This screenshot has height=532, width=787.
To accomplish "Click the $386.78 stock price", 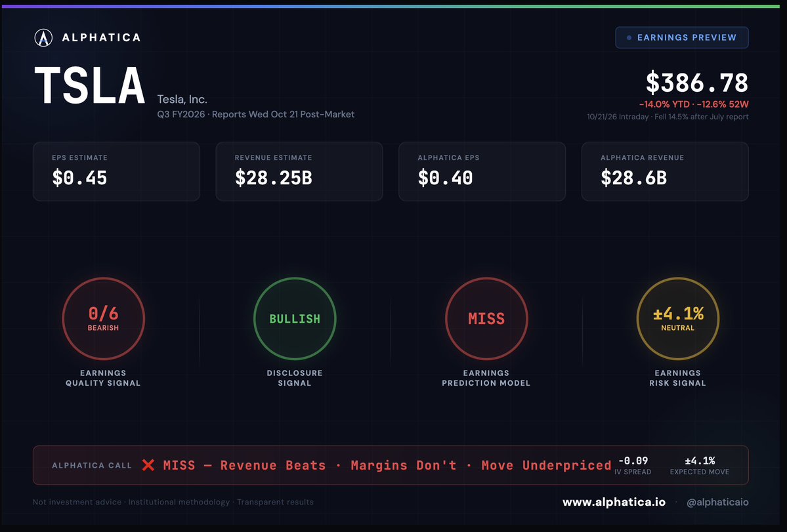I will coord(696,82).
